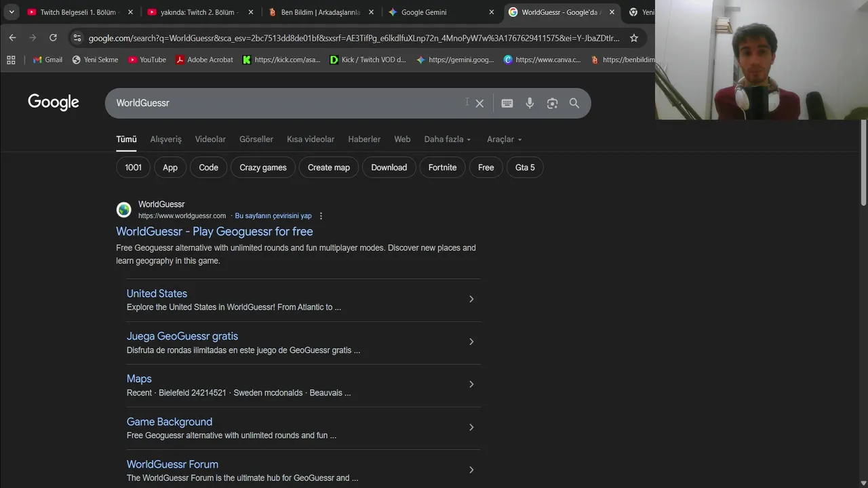Viewport: 868px width, 488px height.
Task: Select the Haberler results tab
Action: coord(364,139)
